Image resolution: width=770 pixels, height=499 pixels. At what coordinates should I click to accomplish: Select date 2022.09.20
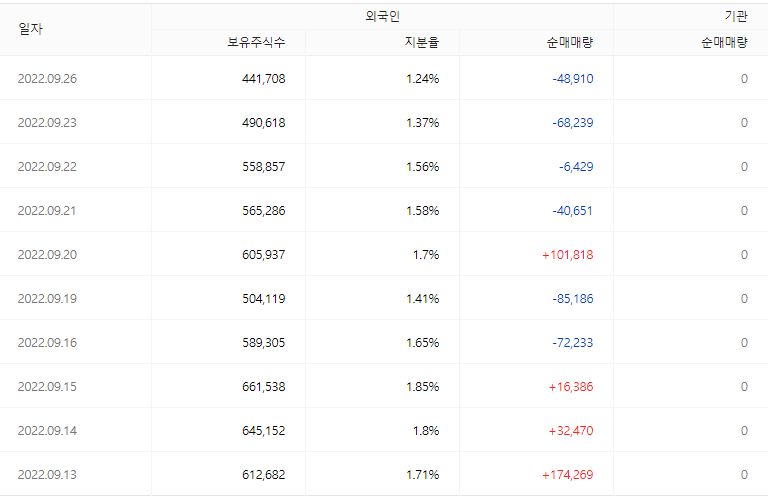tap(47, 254)
